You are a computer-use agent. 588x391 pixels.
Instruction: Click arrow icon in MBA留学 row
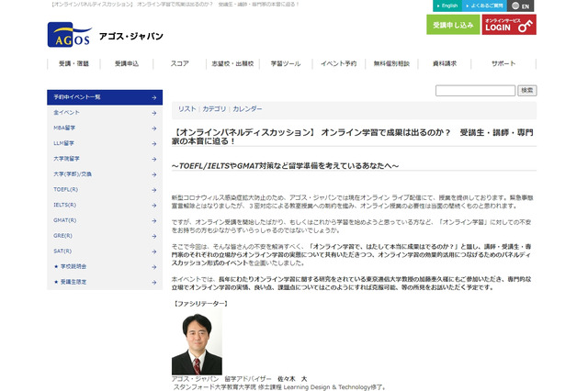(154, 128)
